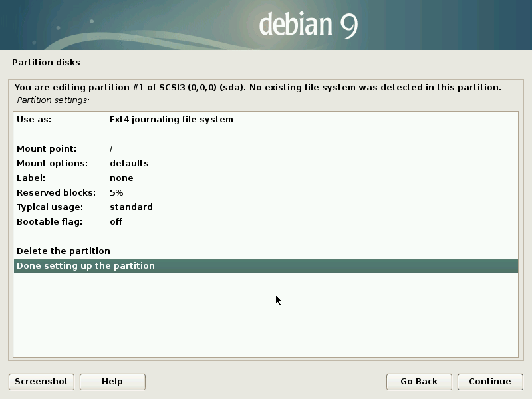Click the 'Partition settings:' label
This screenshot has width=532, height=399.
[x=53, y=100]
